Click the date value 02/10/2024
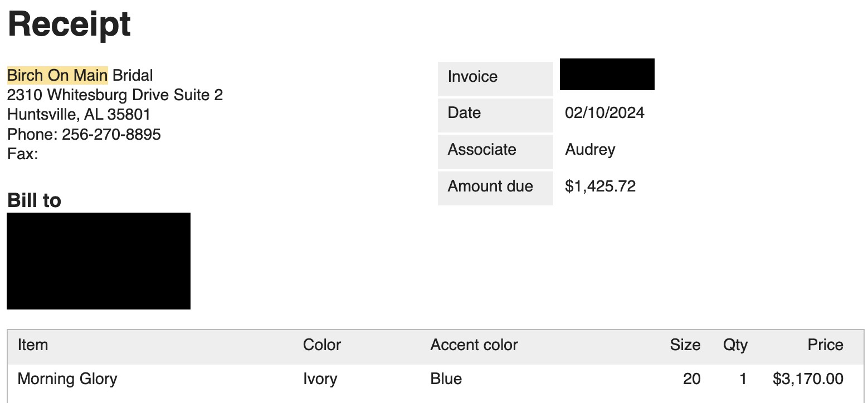This screenshot has height=403, width=868. 604,113
